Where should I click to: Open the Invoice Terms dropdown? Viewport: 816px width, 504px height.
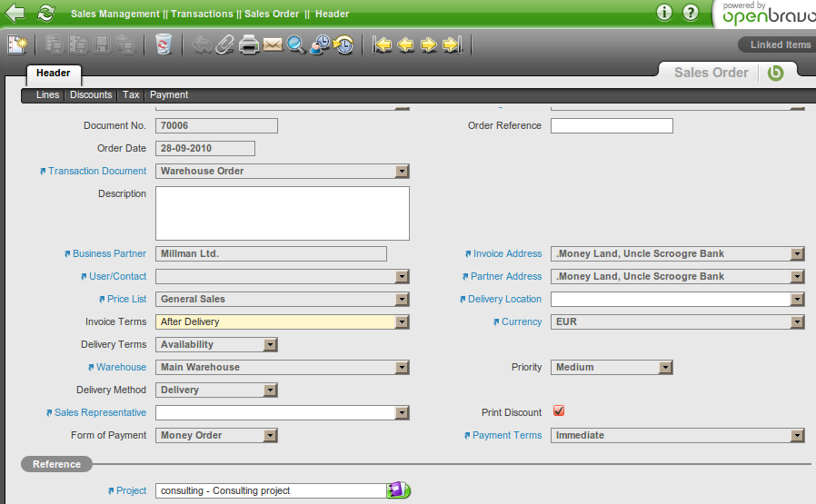tap(402, 322)
